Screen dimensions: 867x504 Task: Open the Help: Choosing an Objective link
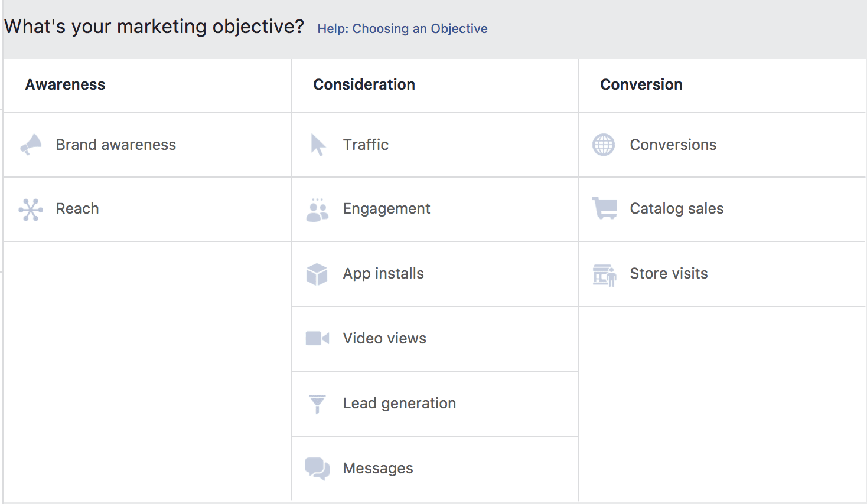(402, 29)
